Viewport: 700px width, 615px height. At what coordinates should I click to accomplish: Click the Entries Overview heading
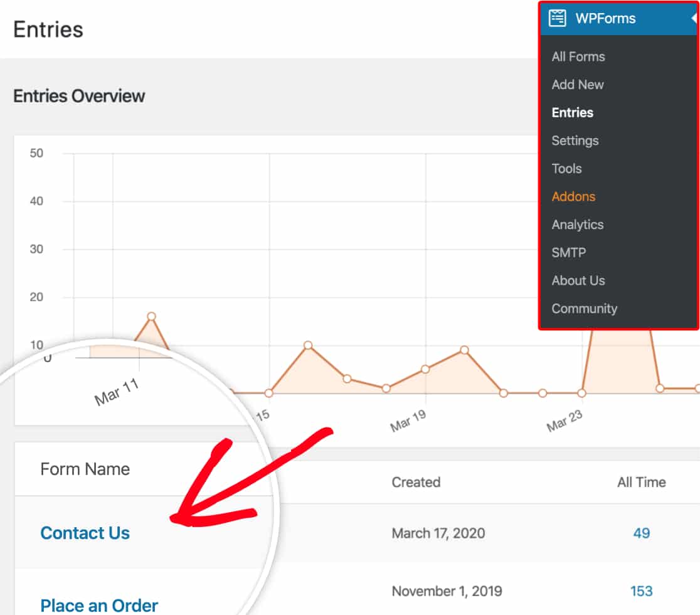point(79,96)
